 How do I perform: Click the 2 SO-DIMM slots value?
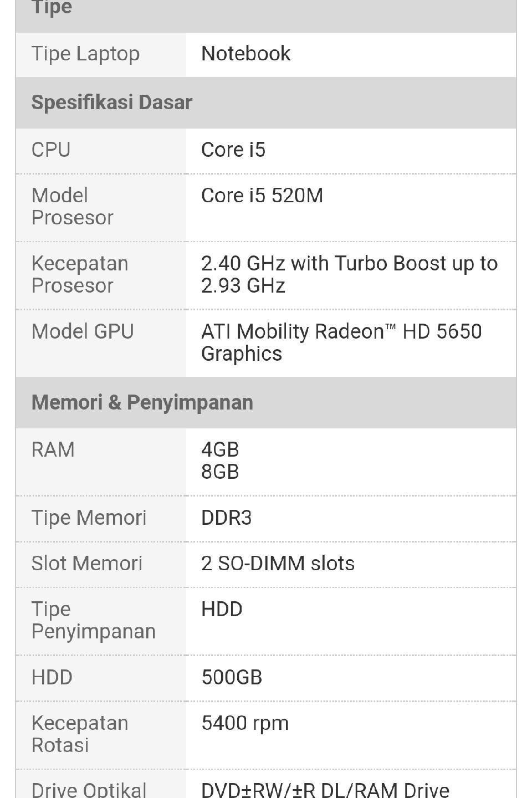pyautogui.click(x=278, y=564)
